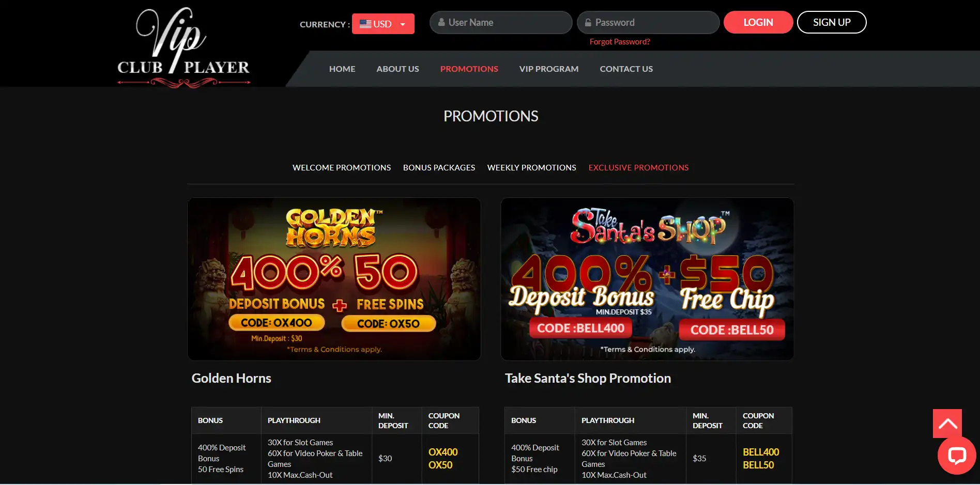
Task: Click the Sign Up button
Action: pyautogui.click(x=832, y=22)
